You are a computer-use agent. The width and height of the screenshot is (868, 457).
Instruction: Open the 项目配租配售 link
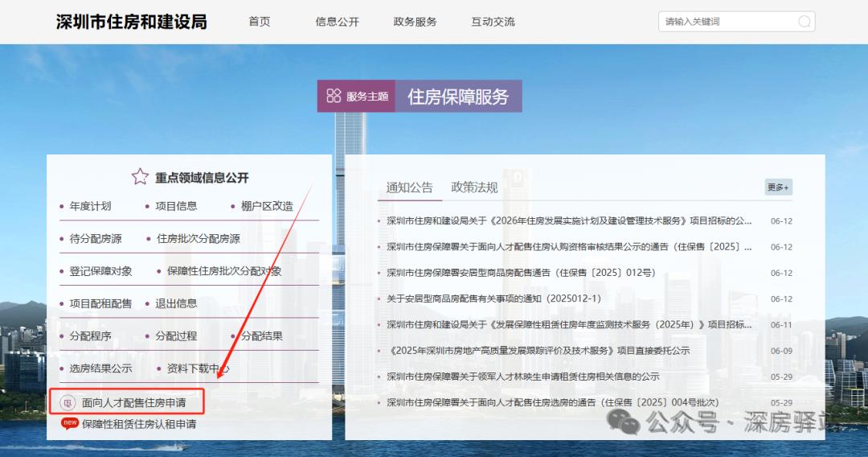tap(100, 303)
